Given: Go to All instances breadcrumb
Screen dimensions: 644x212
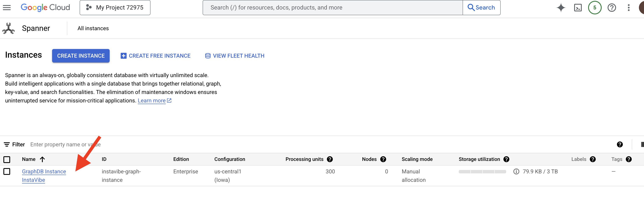Looking at the screenshot, I should pos(93,29).
